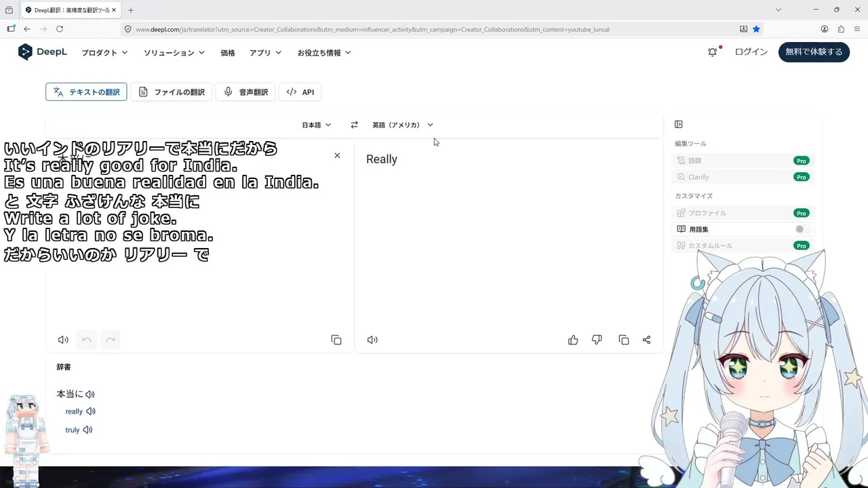Copy the translated text

(624, 340)
